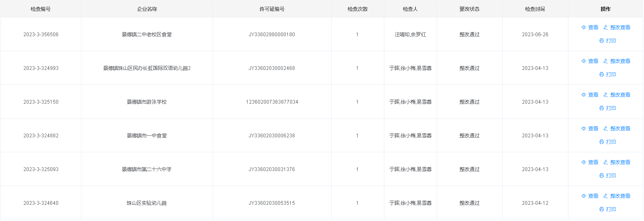
Task: Click the printer icon for 珠山区实验幼儿园 row
Action: point(601,209)
